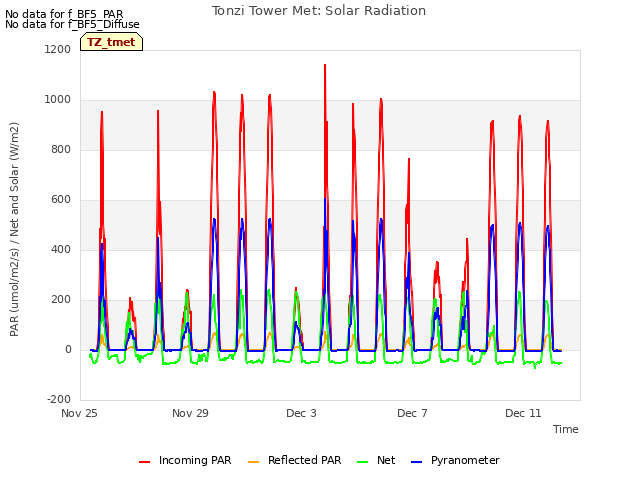Click the Dec 3 x-axis tick label
Viewport: 640px width, 480px height.
(x=301, y=413)
